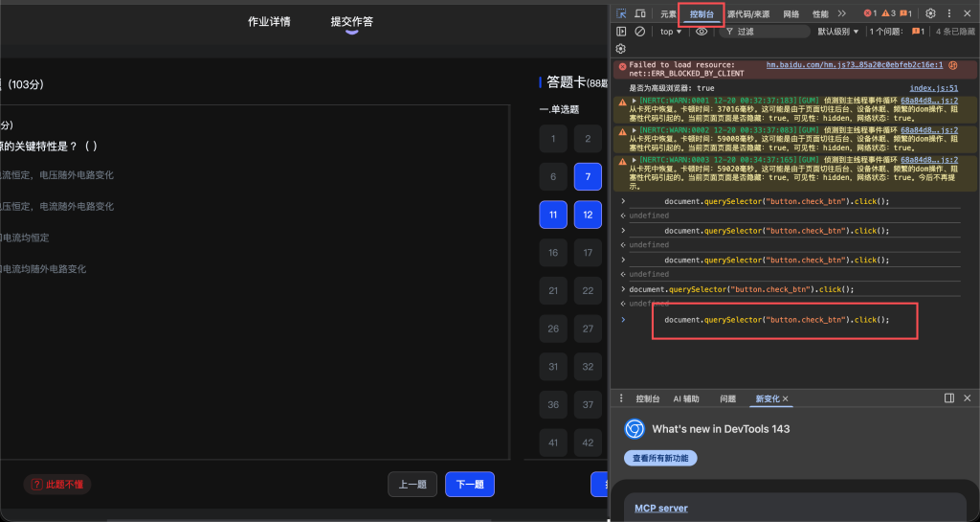Open console settings gear below the filter bar
Image resolution: width=980 pixels, height=522 pixels.
coord(620,49)
